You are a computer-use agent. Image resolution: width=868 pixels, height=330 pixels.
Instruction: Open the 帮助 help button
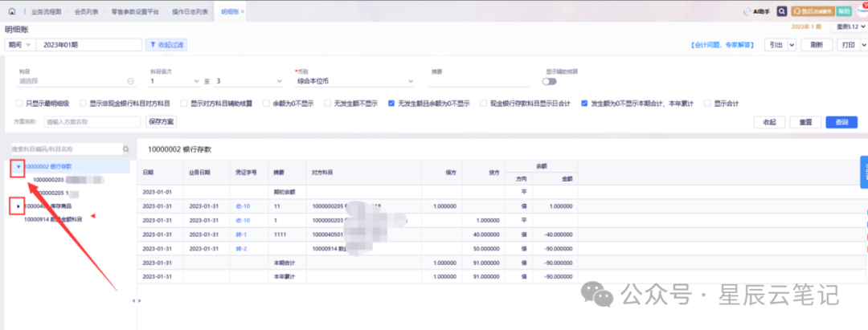point(843,11)
